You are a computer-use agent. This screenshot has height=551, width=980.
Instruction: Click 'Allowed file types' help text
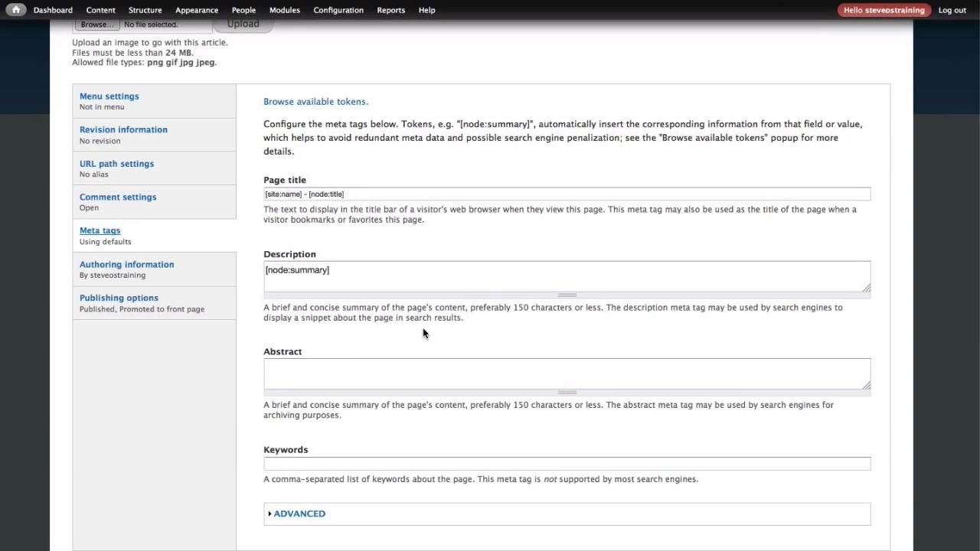144,63
